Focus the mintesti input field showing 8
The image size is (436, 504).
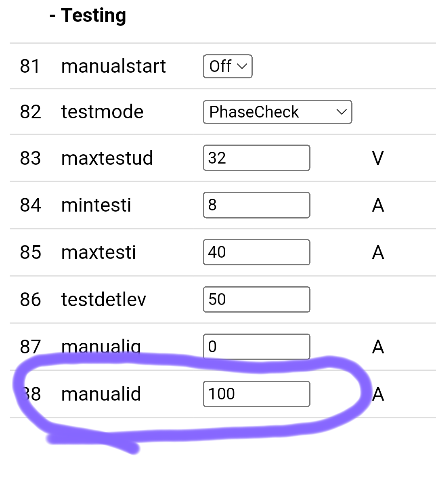click(257, 205)
